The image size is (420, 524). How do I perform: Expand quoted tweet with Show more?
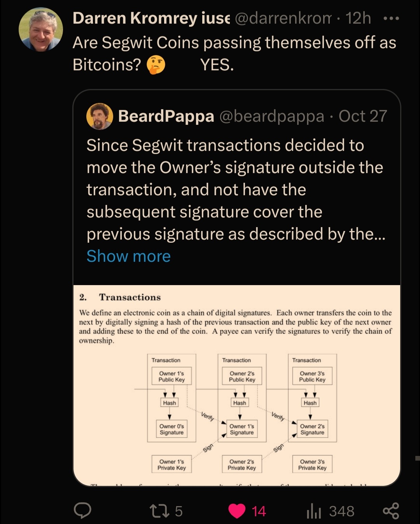click(x=128, y=256)
